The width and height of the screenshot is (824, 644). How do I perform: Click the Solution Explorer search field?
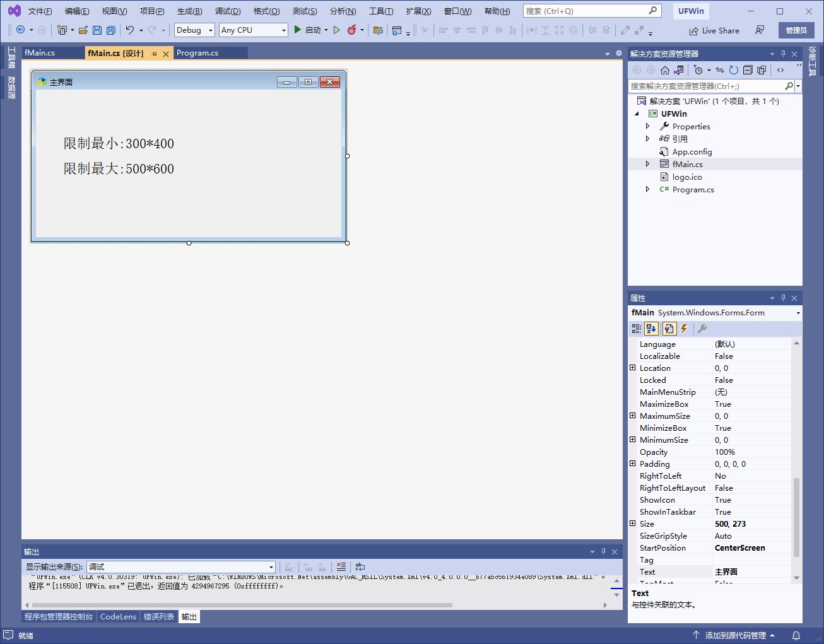click(x=707, y=86)
